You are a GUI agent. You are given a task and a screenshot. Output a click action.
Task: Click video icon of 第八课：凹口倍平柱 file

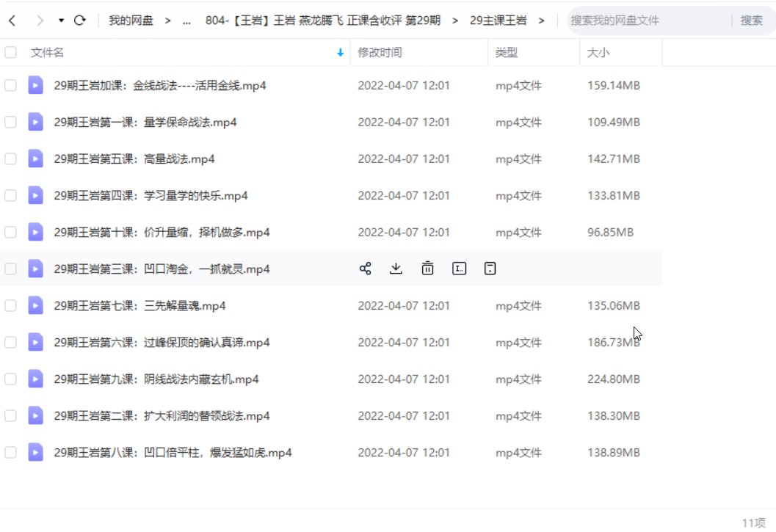click(x=35, y=452)
